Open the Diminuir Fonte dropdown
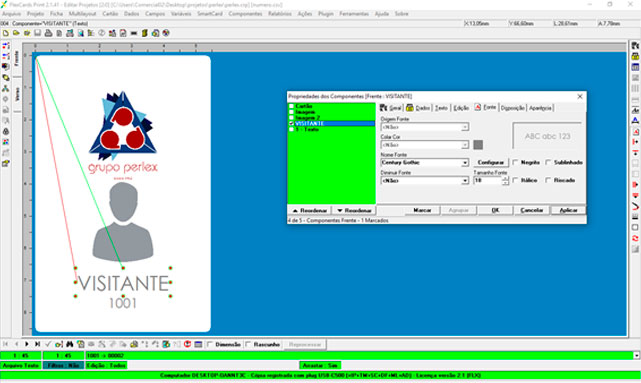The width and height of the screenshot is (641, 383). click(465, 181)
